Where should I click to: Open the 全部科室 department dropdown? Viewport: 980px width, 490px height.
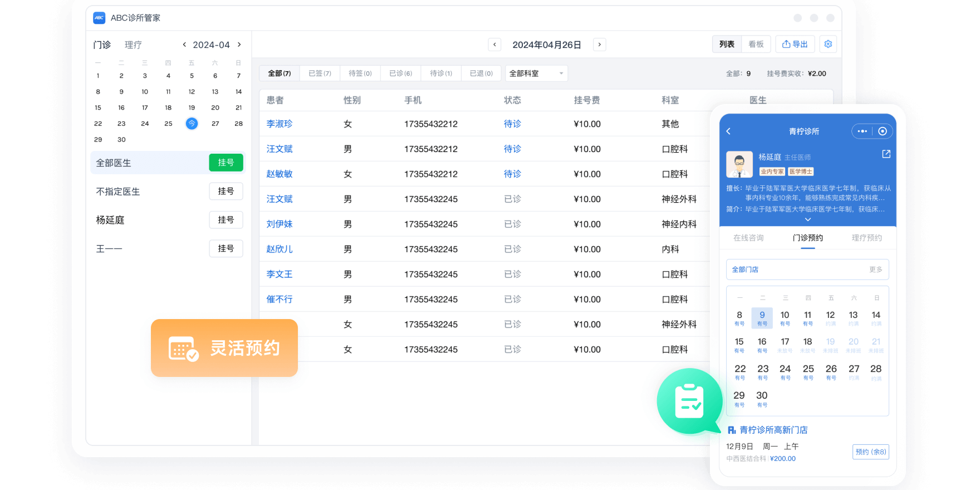pos(536,73)
